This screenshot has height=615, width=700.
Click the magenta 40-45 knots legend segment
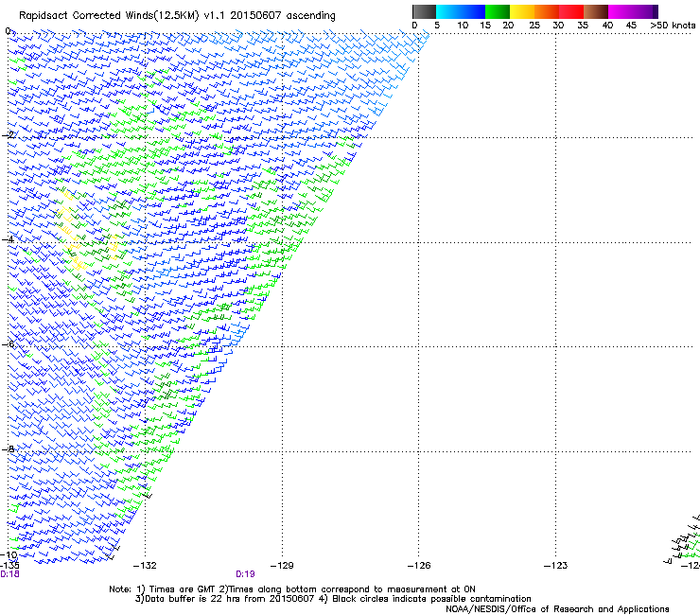621,11
